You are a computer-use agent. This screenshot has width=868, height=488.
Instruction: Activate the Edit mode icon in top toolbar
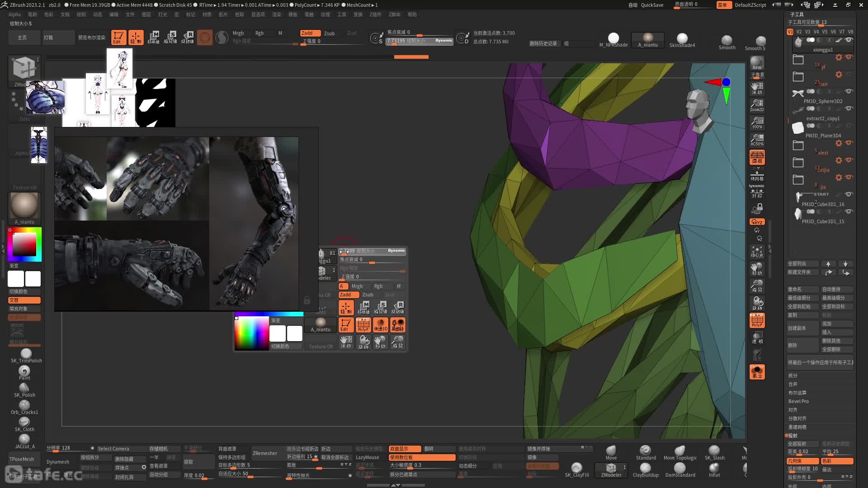coord(118,38)
